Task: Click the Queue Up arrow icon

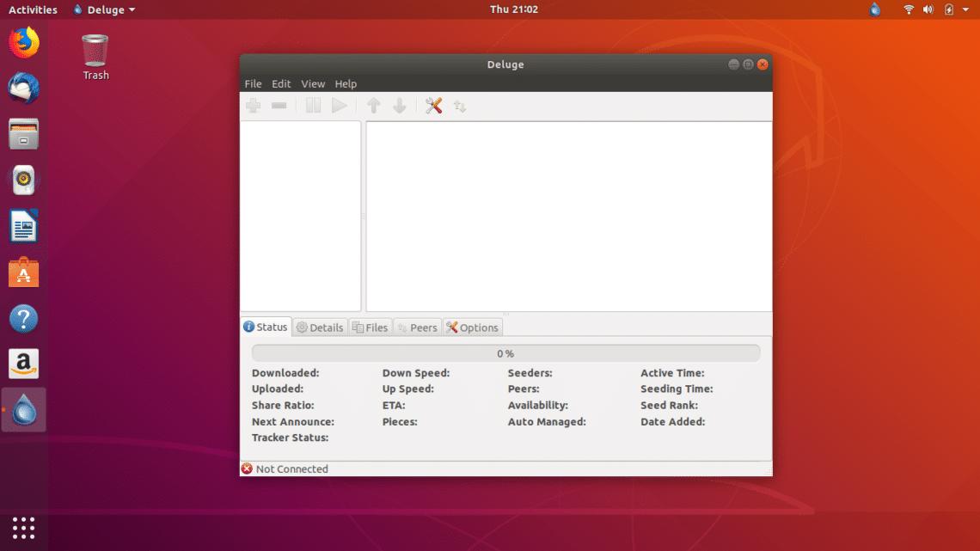Action: [373, 105]
